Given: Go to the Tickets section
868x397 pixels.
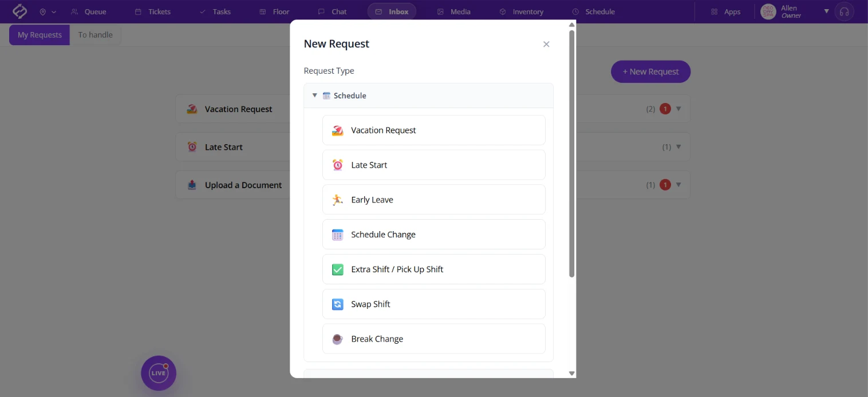Looking at the screenshot, I should click(x=153, y=11).
